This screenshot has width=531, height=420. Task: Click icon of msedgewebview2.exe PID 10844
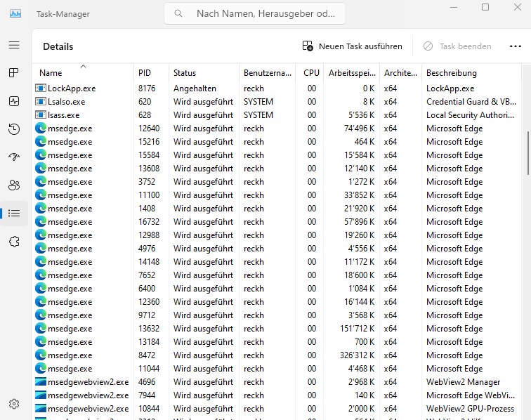(41, 409)
